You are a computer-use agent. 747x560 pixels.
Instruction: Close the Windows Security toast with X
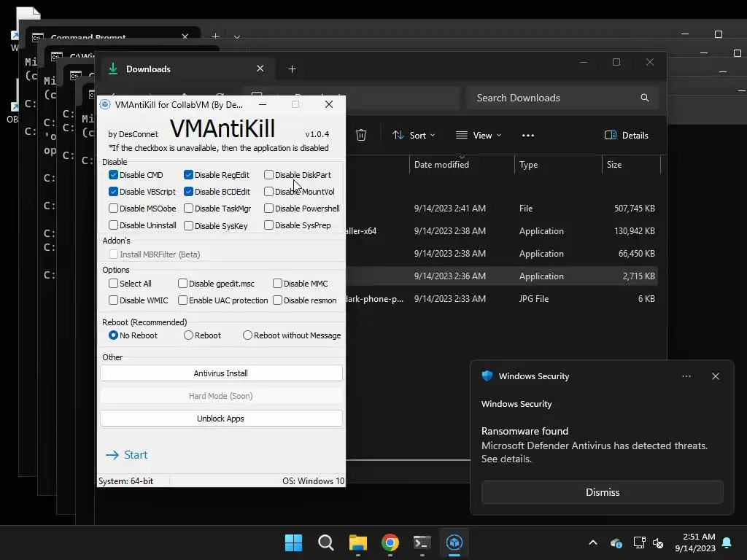715,376
